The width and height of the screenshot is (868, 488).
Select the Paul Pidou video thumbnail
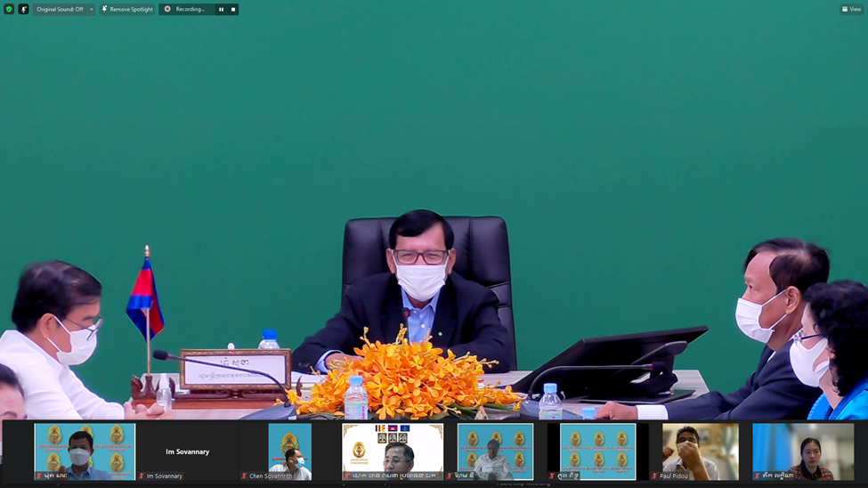pos(700,450)
